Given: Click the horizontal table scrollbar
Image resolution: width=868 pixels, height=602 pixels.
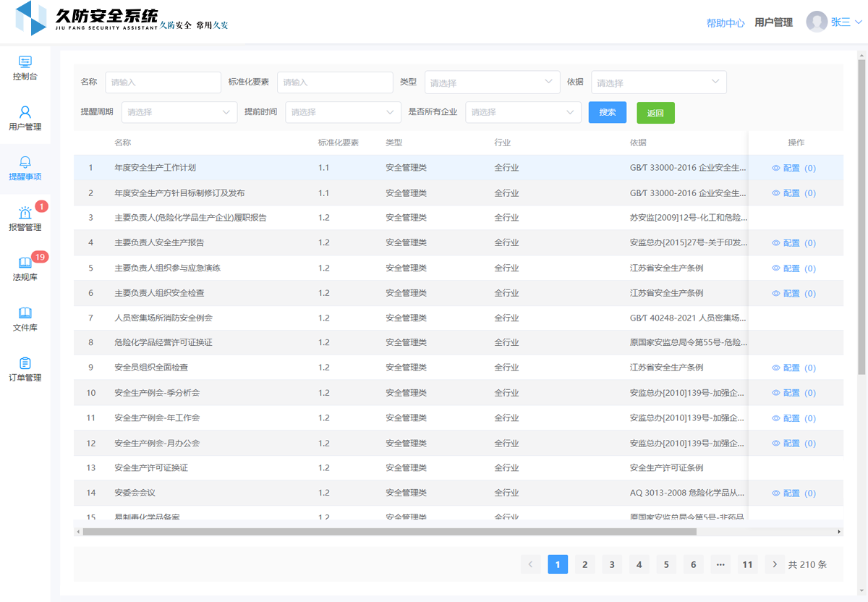Looking at the screenshot, I should [x=389, y=532].
